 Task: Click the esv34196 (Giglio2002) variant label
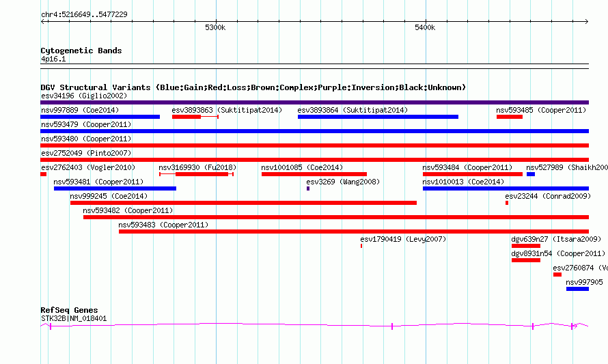pos(84,96)
